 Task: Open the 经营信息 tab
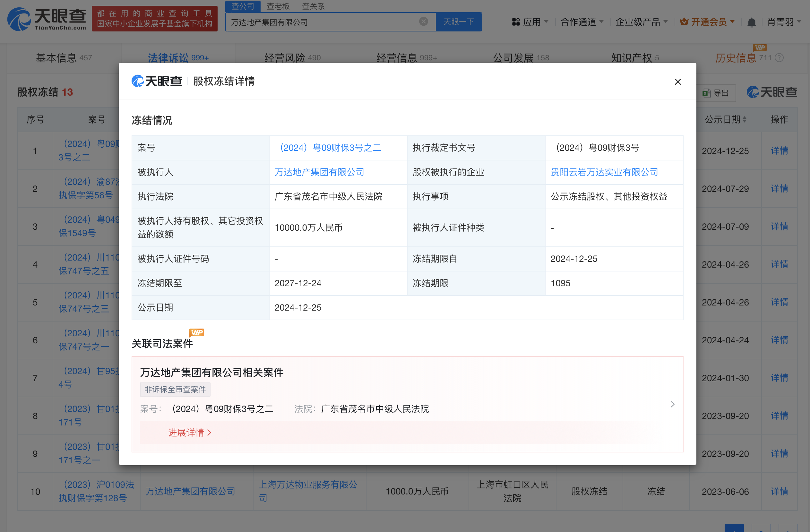point(406,58)
